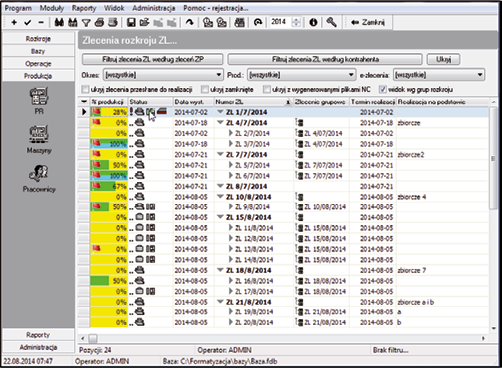Screen dimensions: 502x370
Task: Select the Bazy sidebar section
Action: (x=38, y=51)
